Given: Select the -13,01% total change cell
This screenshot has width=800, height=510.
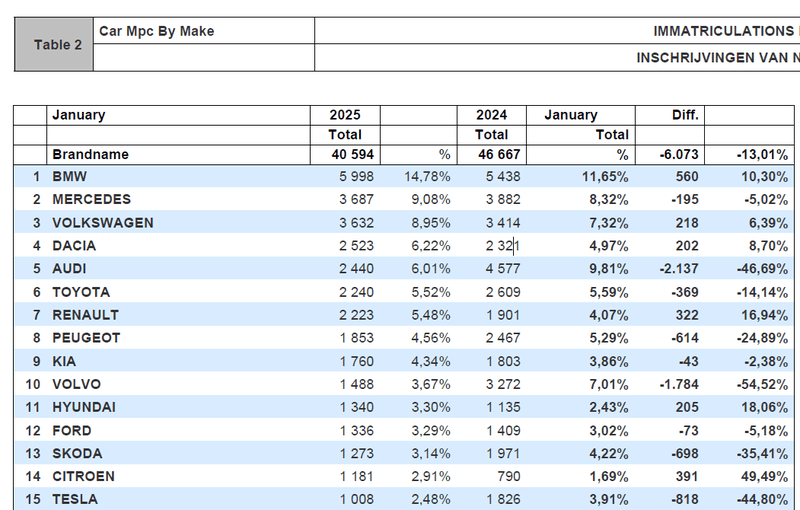Looking at the screenshot, I should (x=749, y=155).
